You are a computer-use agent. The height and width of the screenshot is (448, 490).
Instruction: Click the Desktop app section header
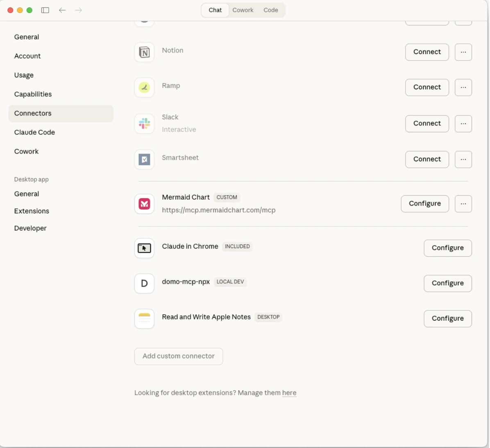(31, 180)
